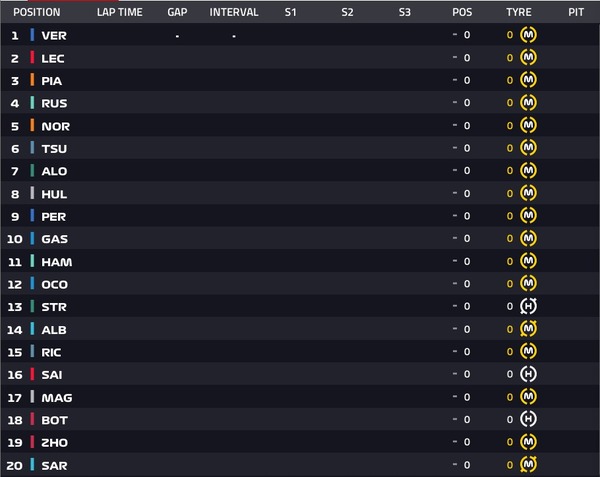Click the LAP TIME column header
Viewport: 600px width, 477px height.
pos(119,12)
